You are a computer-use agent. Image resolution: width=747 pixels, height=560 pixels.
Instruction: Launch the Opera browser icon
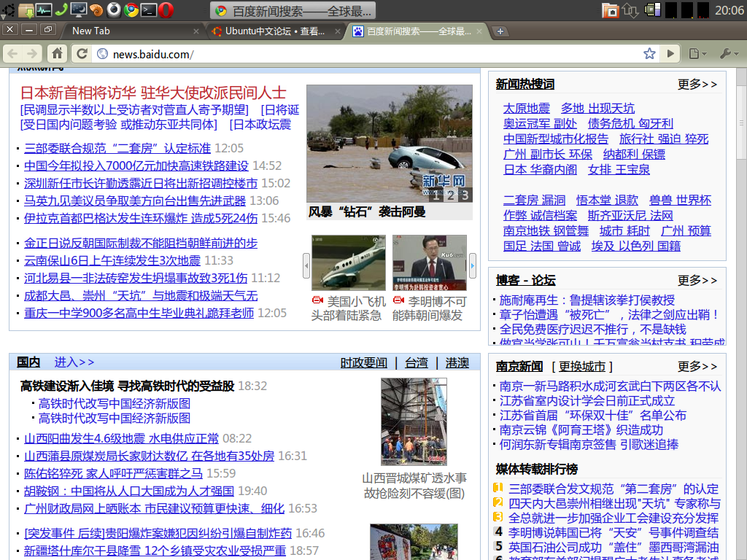click(x=166, y=10)
